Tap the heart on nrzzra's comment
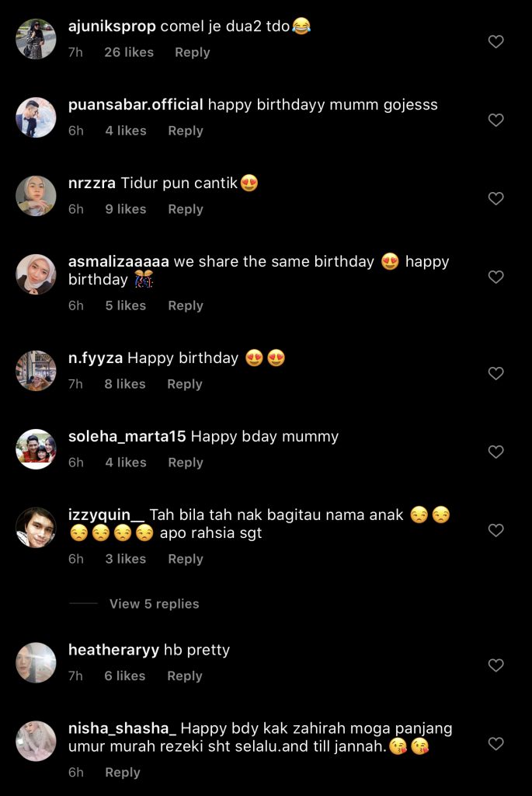The width and height of the screenshot is (532, 796). (495, 199)
